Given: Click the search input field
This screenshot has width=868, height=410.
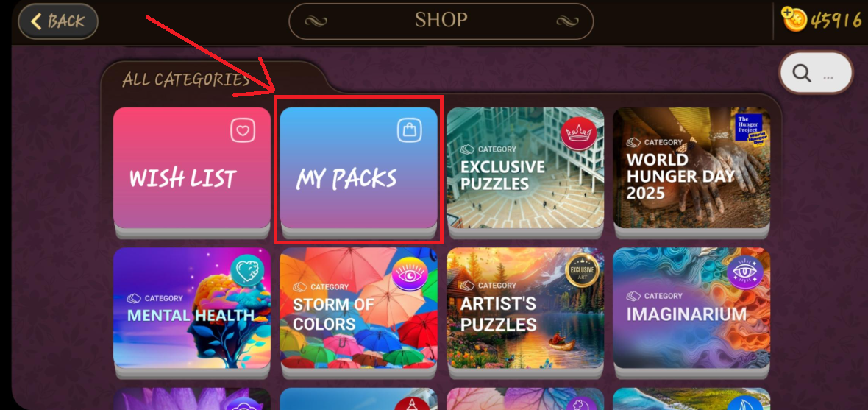Looking at the screenshot, I should pos(816,73).
